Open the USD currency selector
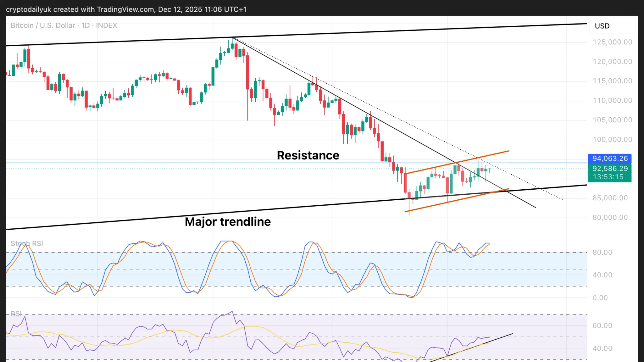 coord(602,26)
